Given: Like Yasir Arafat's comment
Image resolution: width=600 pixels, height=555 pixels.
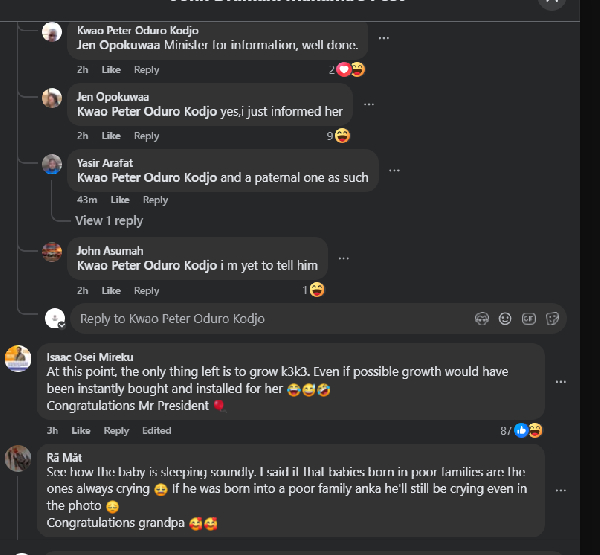Looking at the screenshot, I should [120, 200].
